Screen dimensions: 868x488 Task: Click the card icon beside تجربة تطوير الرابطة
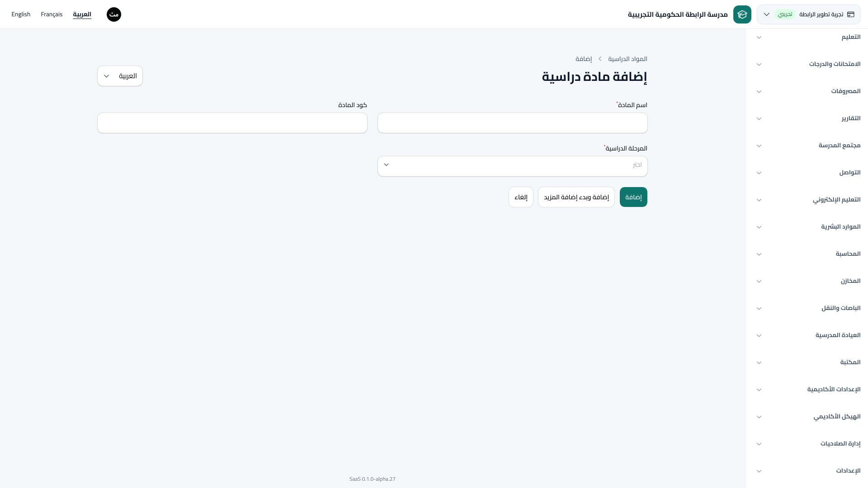pyautogui.click(x=850, y=14)
